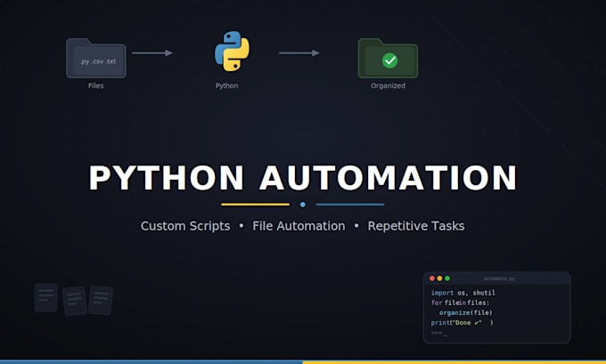Click the "Python" label under the logo
606x364 pixels.
coord(227,85)
